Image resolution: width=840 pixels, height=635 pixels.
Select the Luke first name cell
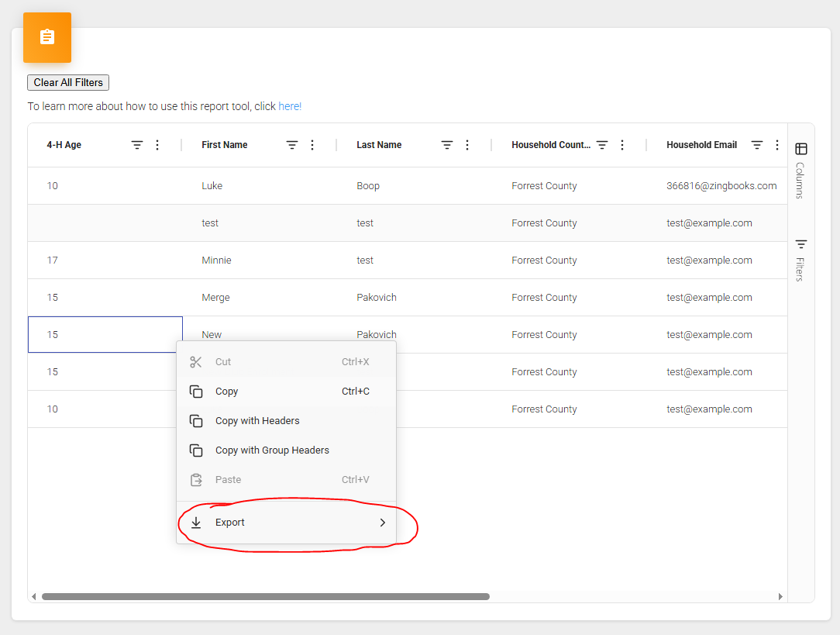[212, 186]
